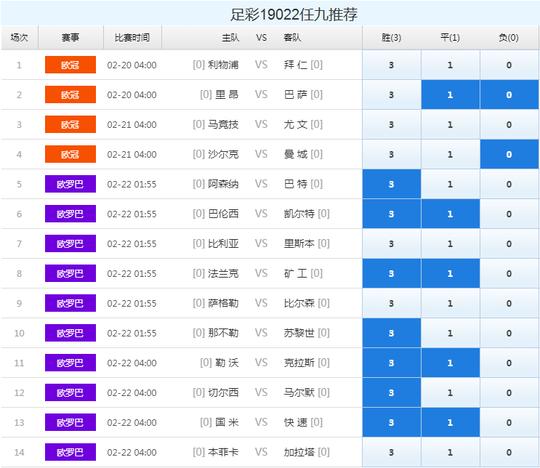Click the 平(1) column header
Screen dimensions: 540x468
tap(450, 37)
